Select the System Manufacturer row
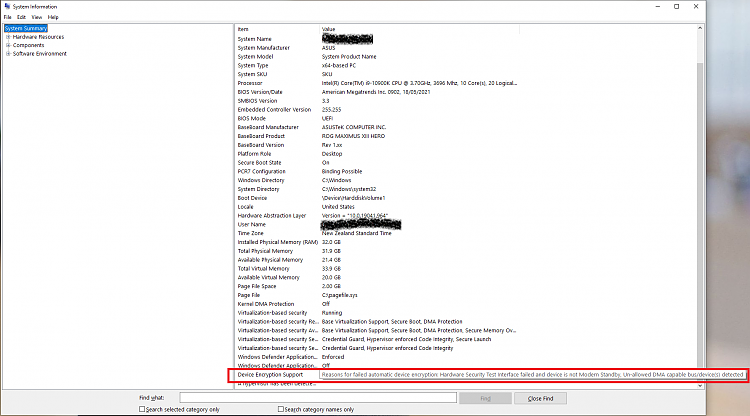The width and height of the screenshot is (750, 416). 377,48
